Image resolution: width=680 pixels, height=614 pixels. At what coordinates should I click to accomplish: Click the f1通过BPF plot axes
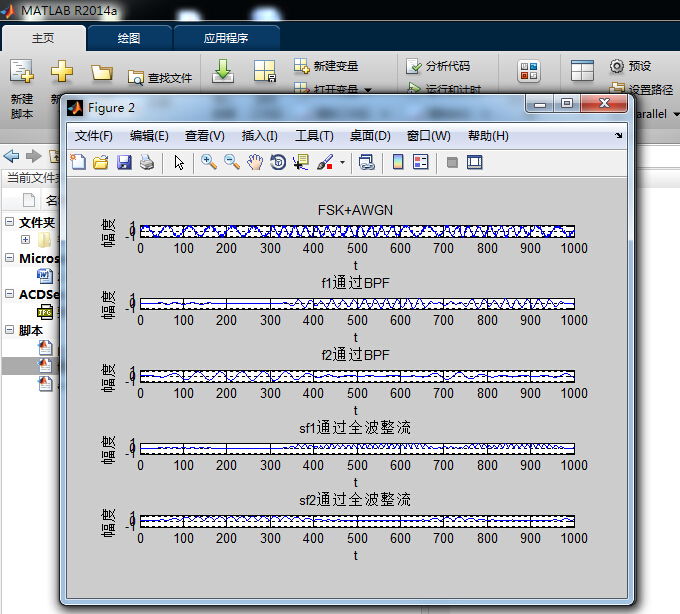[357, 304]
